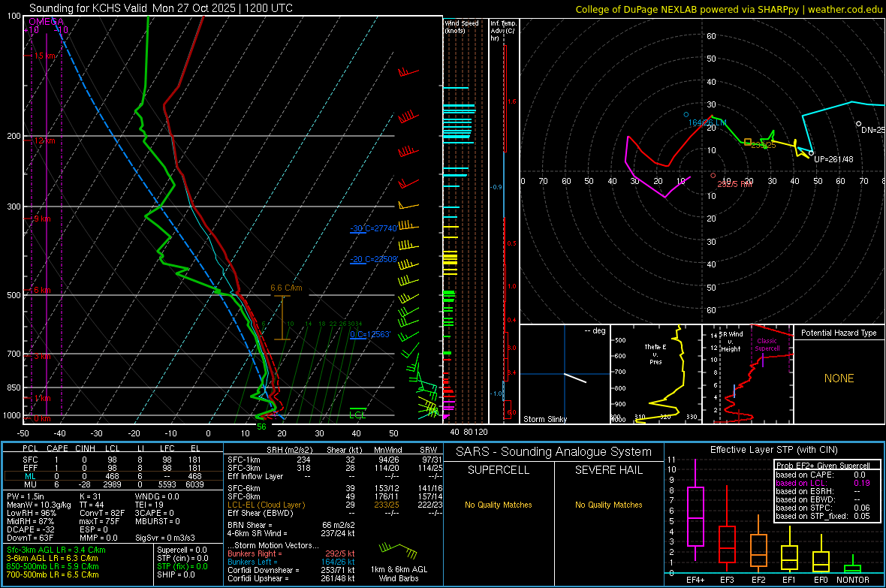The height and width of the screenshot is (588, 886).
Task: Click the Classic Supercell magenta label
Action: [767, 345]
